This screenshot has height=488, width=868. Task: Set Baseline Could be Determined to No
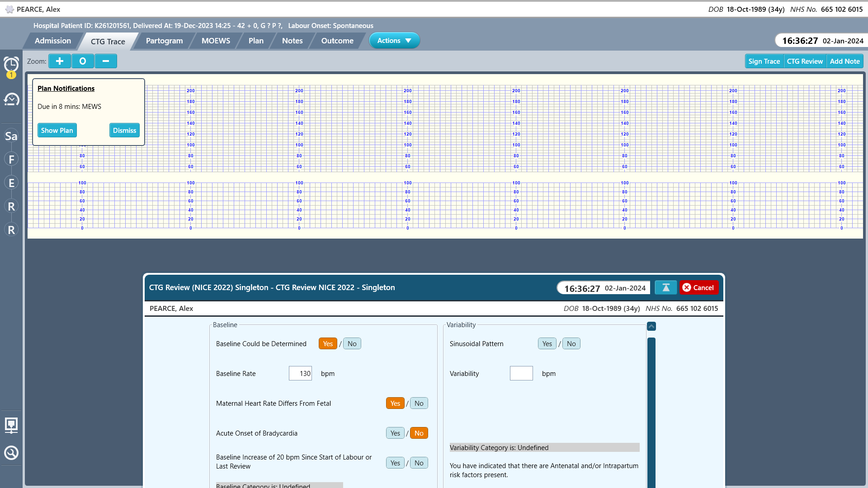tap(352, 344)
